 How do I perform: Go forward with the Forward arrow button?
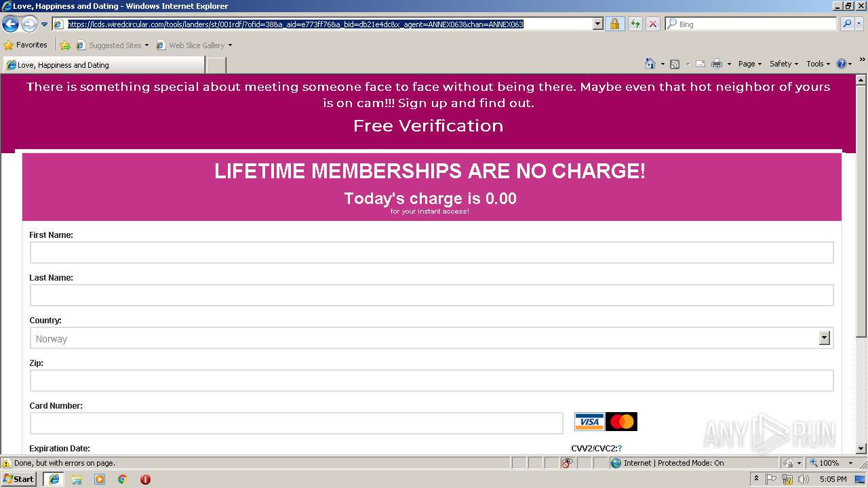pyautogui.click(x=29, y=24)
